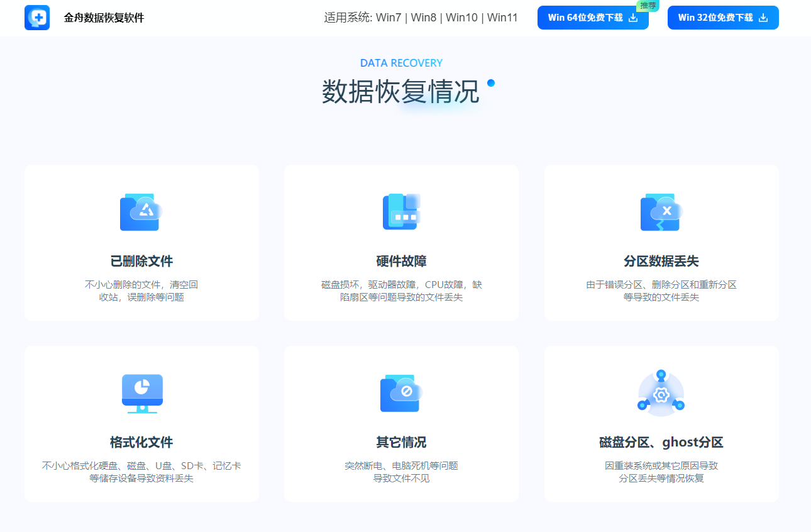The image size is (811, 532).
Task: Click the 数据恢复情况 section heading
Action: [400, 92]
